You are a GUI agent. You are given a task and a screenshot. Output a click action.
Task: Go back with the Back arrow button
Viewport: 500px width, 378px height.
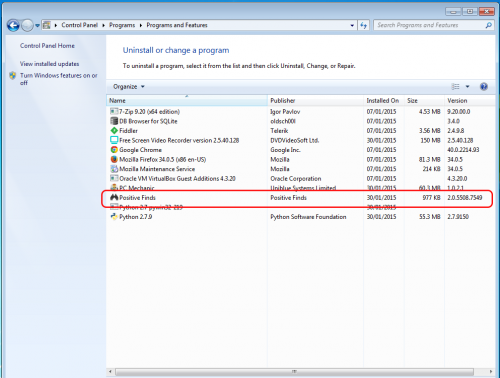pyautogui.click(x=13, y=25)
